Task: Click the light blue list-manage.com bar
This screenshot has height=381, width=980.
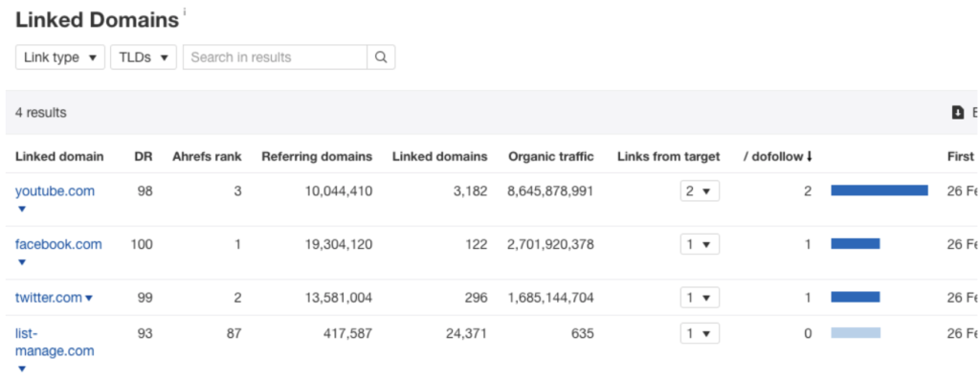Action: coord(856,333)
